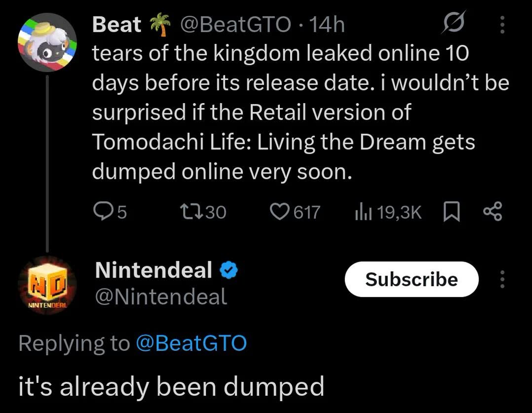Open the @BeatGTO mention link in reply
Image resolution: width=532 pixels, height=413 pixels.
pyautogui.click(x=191, y=343)
